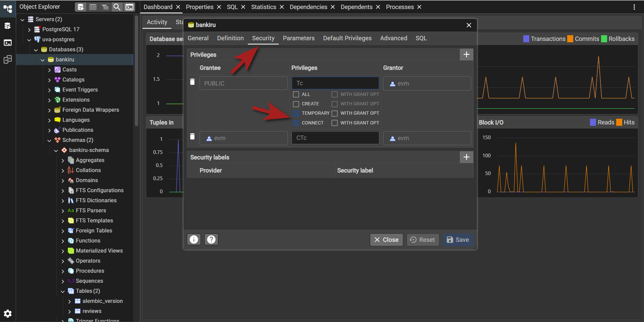The width and height of the screenshot is (644, 322).
Task: Click the info icon in bankiru dialog
Action: (x=194, y=239)
